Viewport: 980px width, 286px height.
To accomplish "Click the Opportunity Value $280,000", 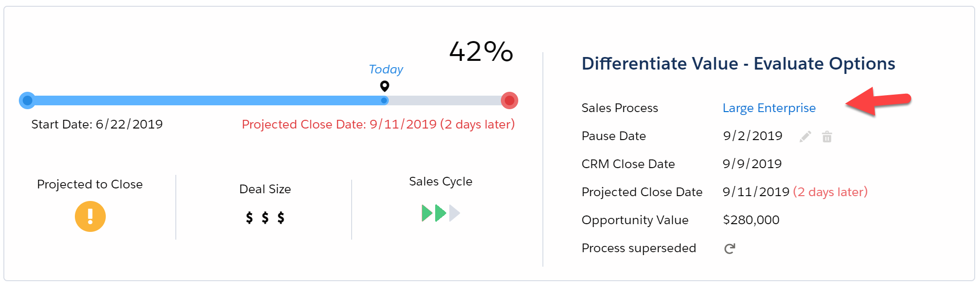I will (751, 220).
